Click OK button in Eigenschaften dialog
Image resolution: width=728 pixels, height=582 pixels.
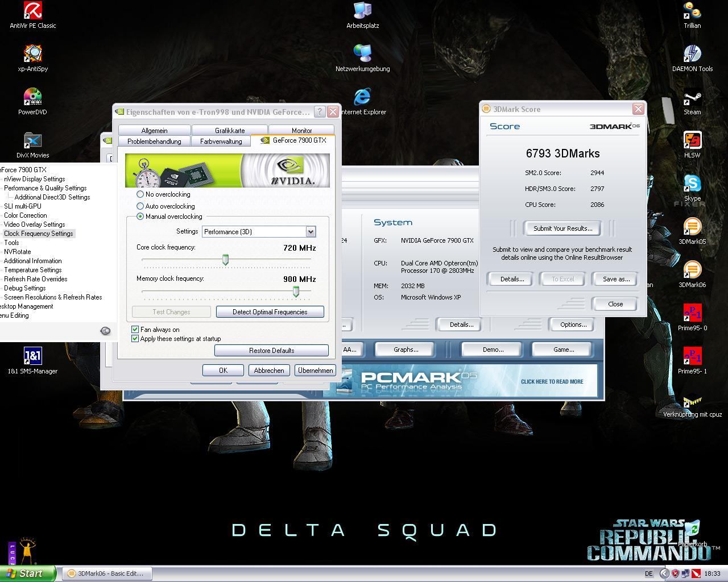tap(223, 370)
